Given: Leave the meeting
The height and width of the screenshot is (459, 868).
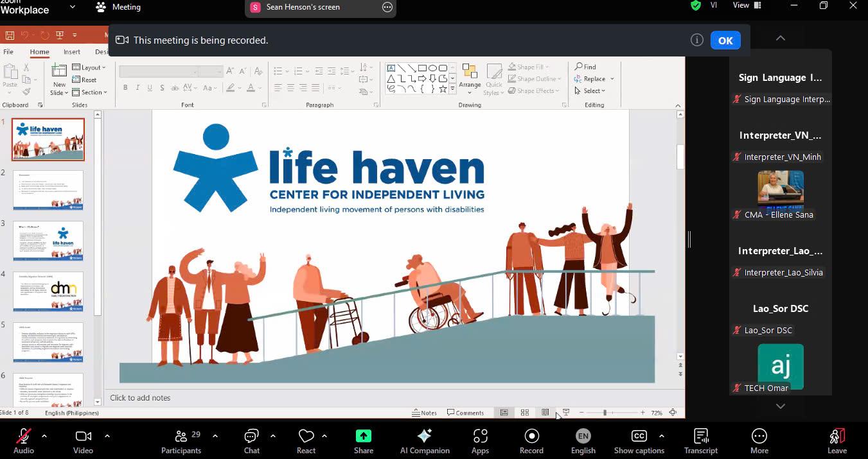Looking at the screenshot, I should coord(837,440).
